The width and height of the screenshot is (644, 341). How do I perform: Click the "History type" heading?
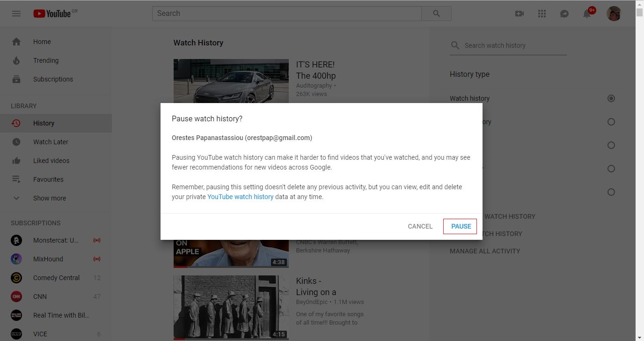[469, 74]
